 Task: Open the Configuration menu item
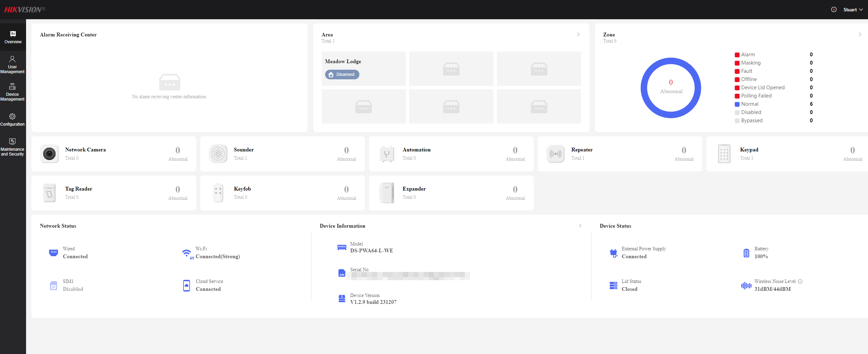[x=13, y=119]
